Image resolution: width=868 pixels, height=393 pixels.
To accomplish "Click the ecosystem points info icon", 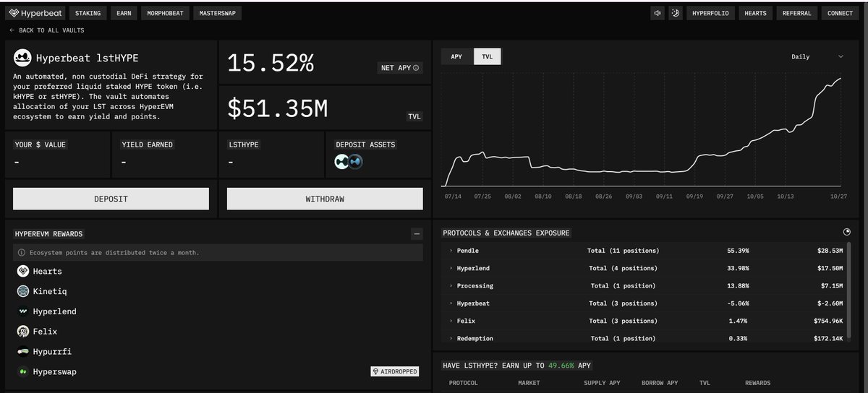I will pyautogui.click(x=22, y=253).
